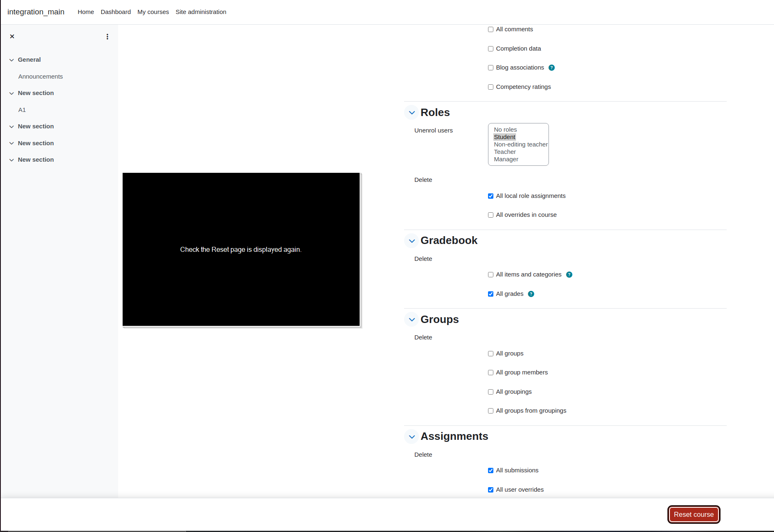Viewport: 774px width, 532px height.
Task: Open My courses
Action: (153, 12)
